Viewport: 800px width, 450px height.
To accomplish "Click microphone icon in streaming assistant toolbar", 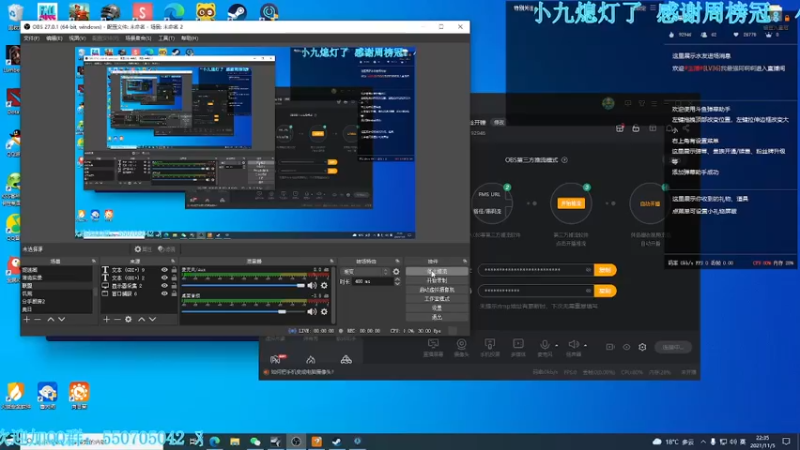I will tap(544, 345).
